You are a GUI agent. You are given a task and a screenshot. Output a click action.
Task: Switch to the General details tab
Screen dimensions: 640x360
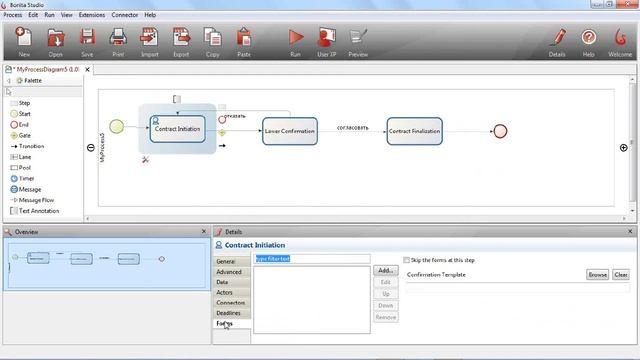click(231, 261)
